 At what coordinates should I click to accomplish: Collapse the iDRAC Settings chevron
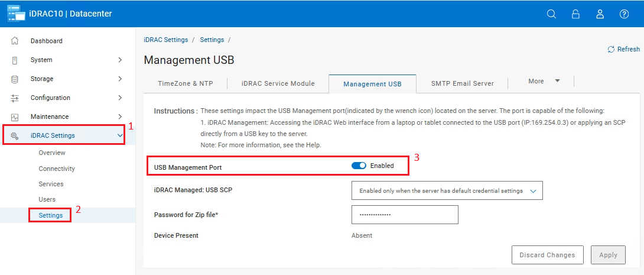click(x=120, y=135)
